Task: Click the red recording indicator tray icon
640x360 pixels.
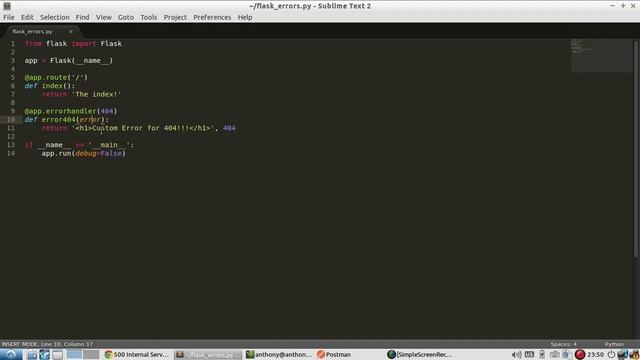Action: pyautogui.click(x=580, y=355)
